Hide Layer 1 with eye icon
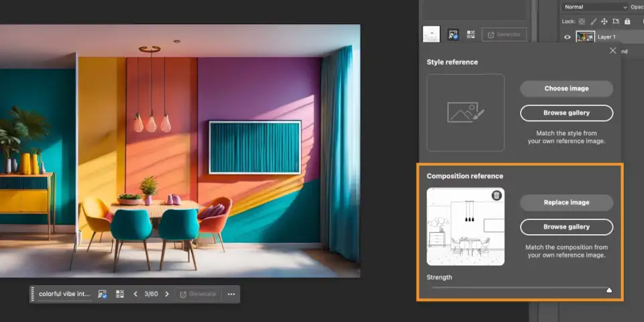644x322 pixels. click(568, 37)
